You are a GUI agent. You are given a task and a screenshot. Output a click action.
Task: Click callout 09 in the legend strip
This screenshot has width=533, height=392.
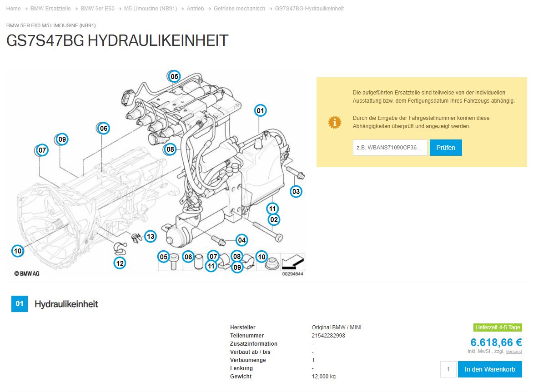tap(237, 267)
